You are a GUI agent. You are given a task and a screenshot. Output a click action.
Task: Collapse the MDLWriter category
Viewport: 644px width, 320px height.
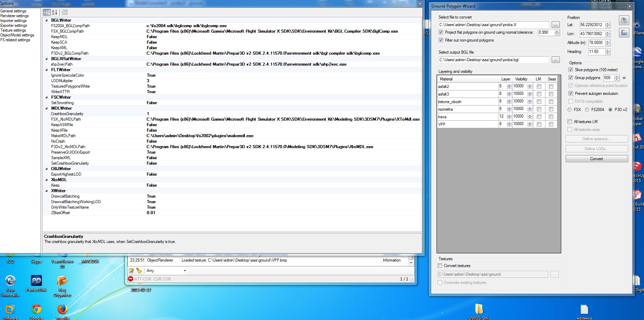(47, 108)
